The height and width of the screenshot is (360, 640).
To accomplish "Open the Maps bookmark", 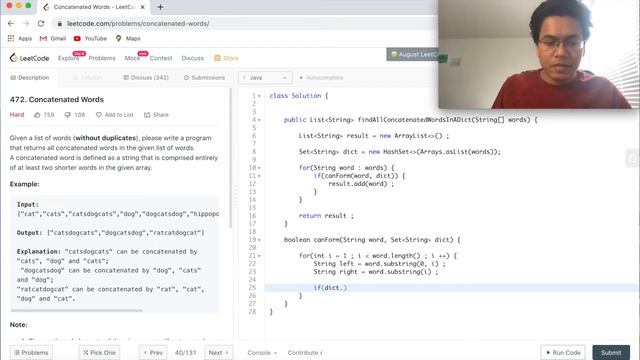I will tap(128, 38).
